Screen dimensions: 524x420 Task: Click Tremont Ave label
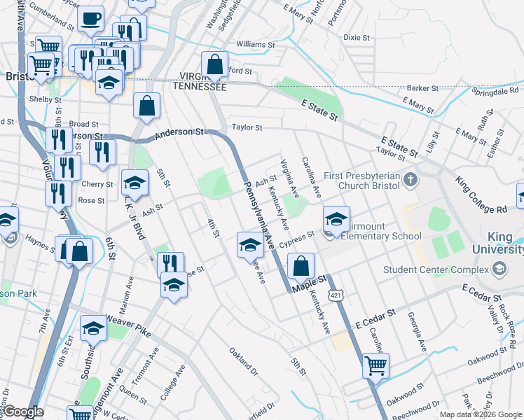coord(146,366)
